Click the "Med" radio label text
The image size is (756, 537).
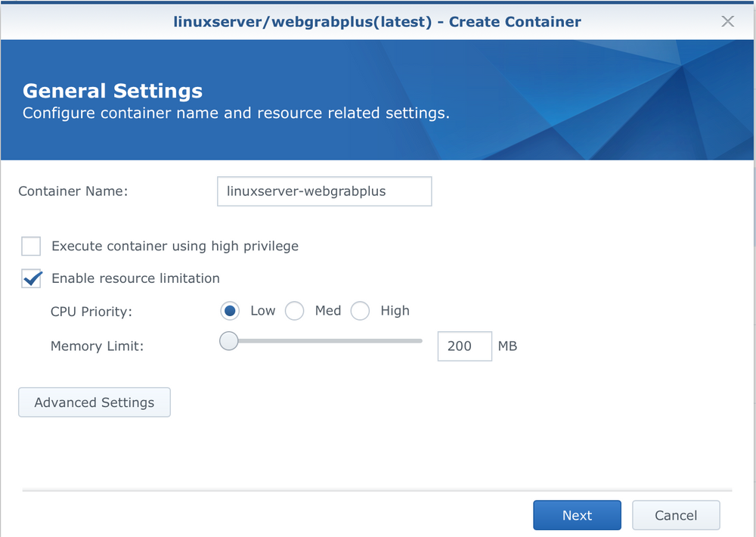(x=327, y=310)
